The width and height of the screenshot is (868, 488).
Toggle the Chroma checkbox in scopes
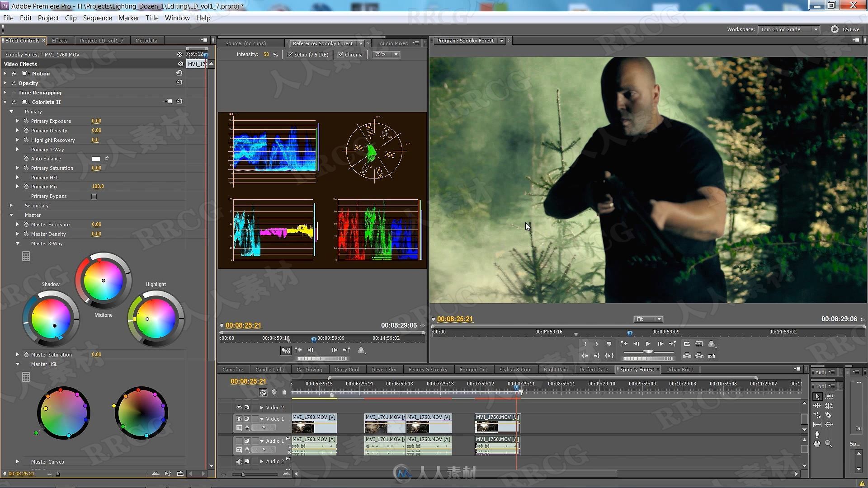click(x=341, y=54)
